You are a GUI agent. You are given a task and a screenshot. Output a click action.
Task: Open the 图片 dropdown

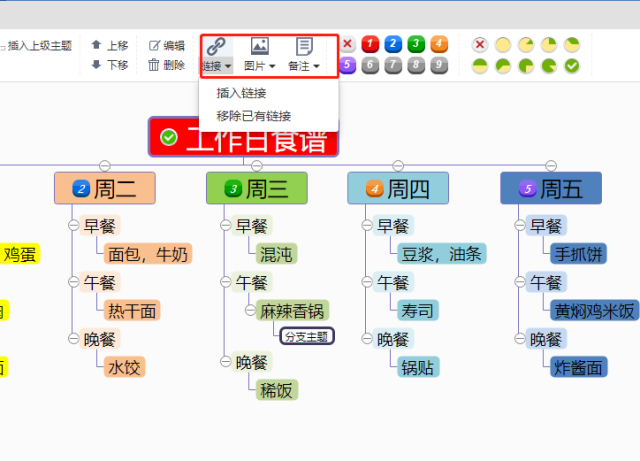260,66
